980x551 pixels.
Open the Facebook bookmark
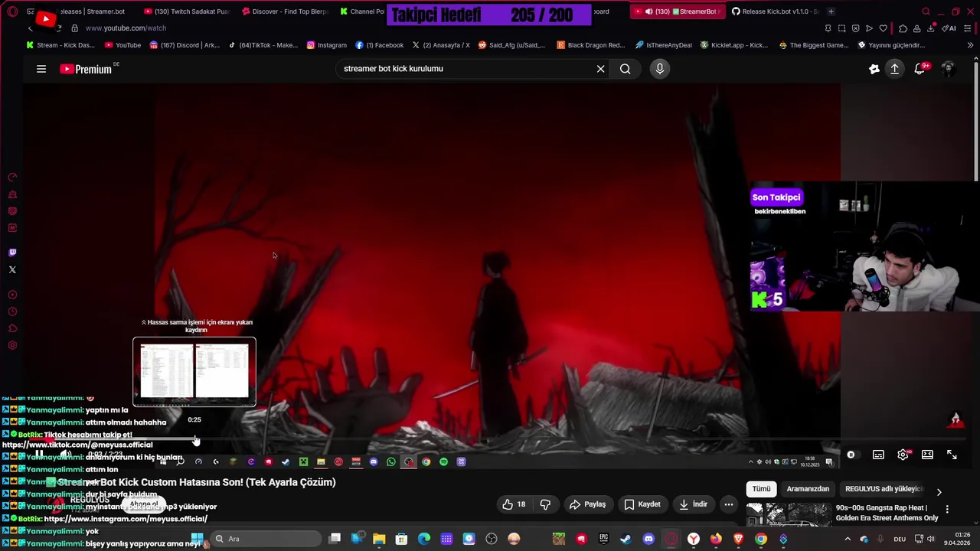tap(380, 45)
